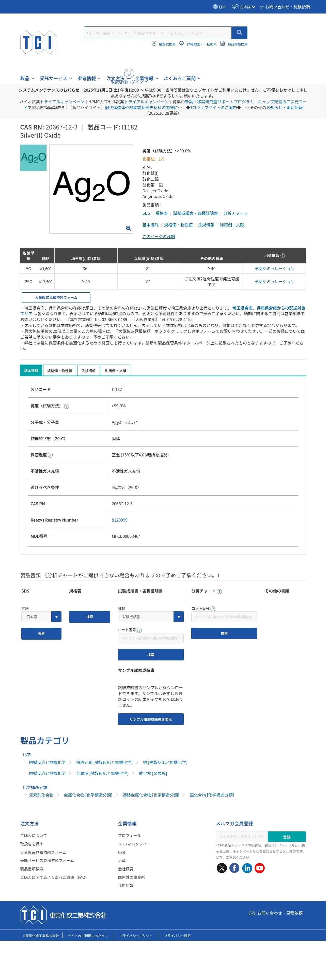Open the 種類 試験成績書 dropdown
Viewport: 330px width, 980px height.
[x=151, y=617]
